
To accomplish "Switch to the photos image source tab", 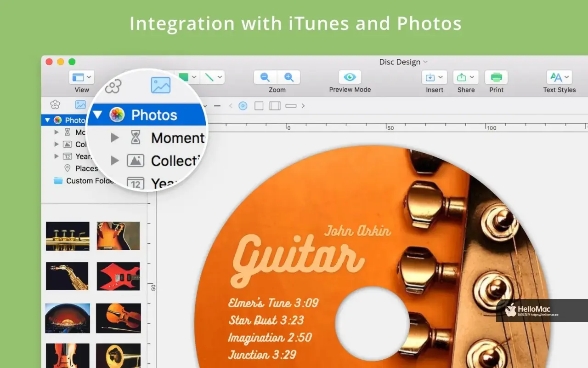I will pos(81,105).
